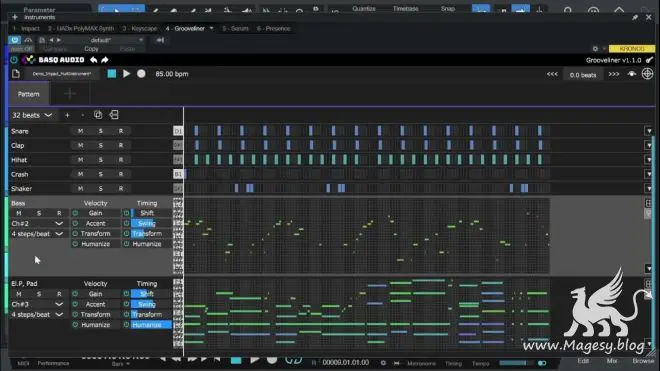Expand the Hihat track lane

[649, 160]
